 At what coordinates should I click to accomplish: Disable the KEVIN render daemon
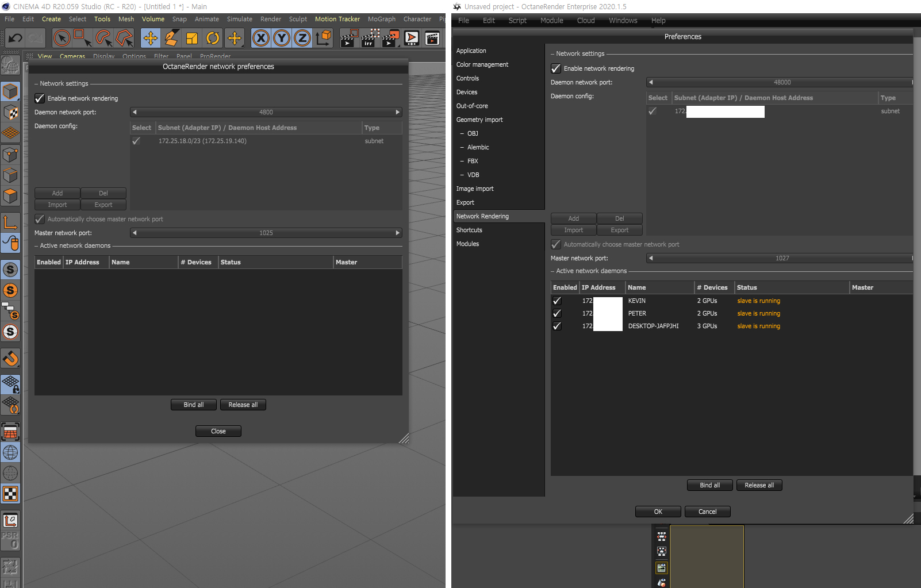tap(557, 301)
